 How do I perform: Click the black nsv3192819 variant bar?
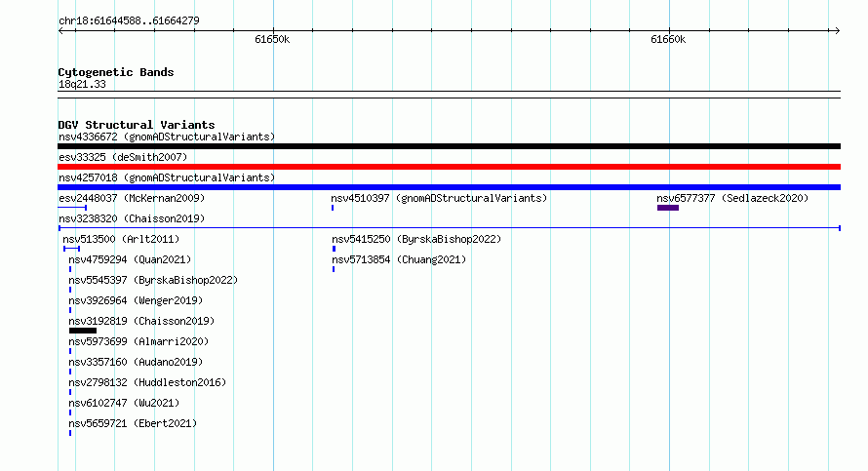point(83,331)
